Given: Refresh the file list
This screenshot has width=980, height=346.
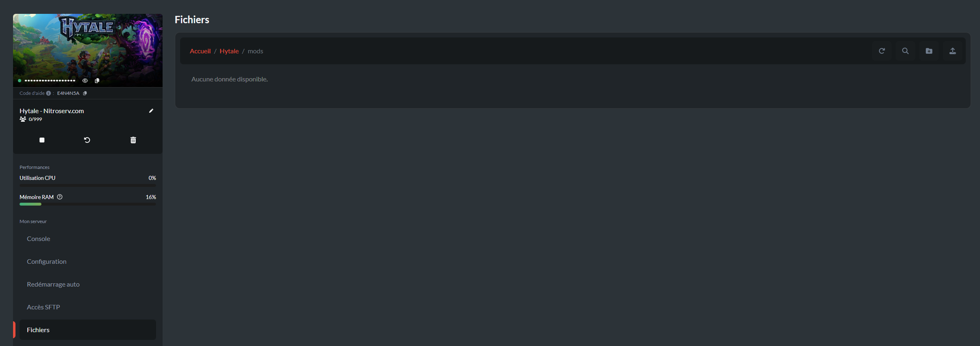Looking at the screenshot, I should (882, 51).
